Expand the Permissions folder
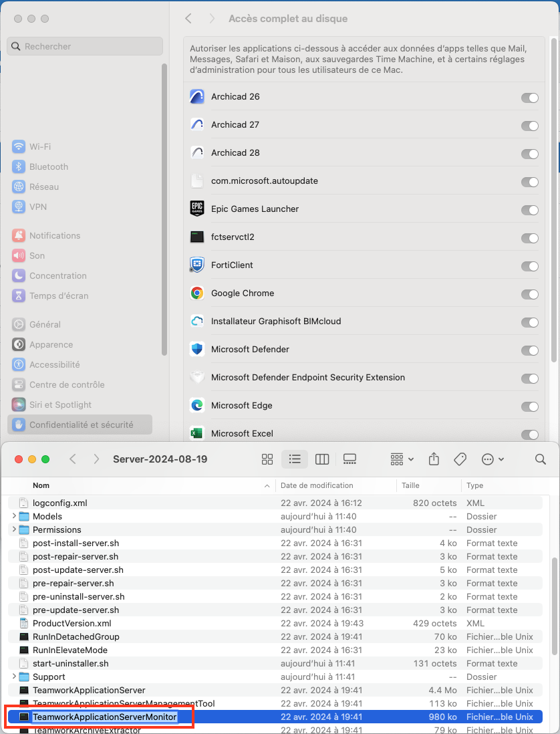560x734 pixels. tap(15, 529)
